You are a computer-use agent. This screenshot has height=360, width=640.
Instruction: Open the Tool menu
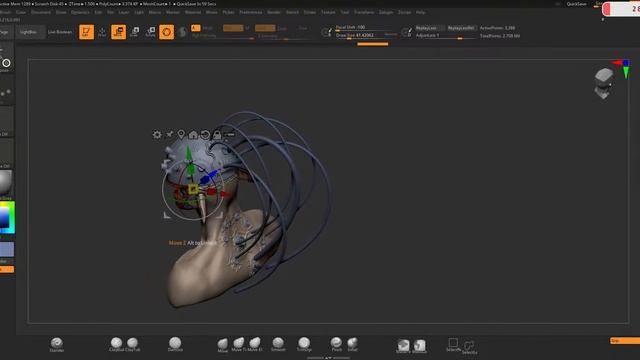345,12
